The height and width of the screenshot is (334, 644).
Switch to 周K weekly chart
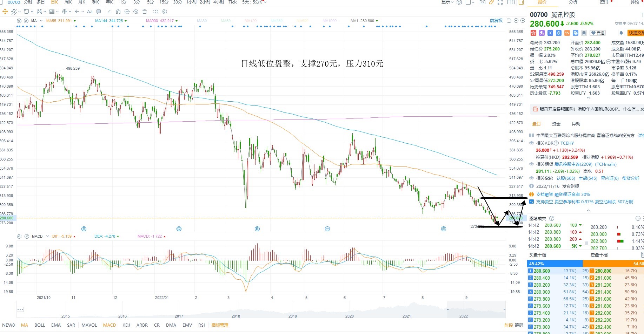click(x=68, y=2)
